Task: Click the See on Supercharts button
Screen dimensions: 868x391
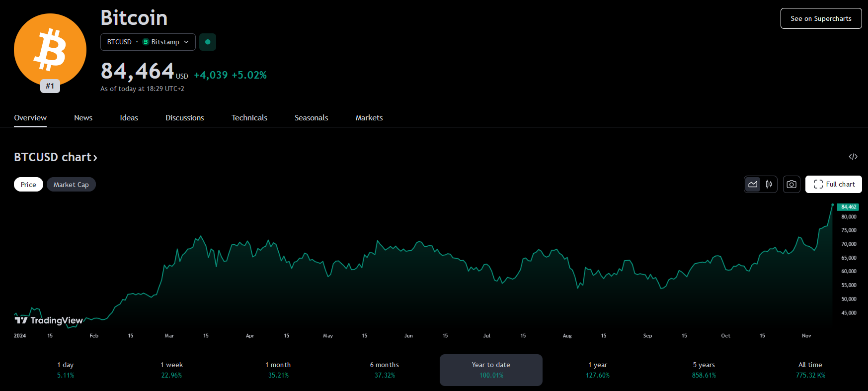Action: click(x=821, y=18)
